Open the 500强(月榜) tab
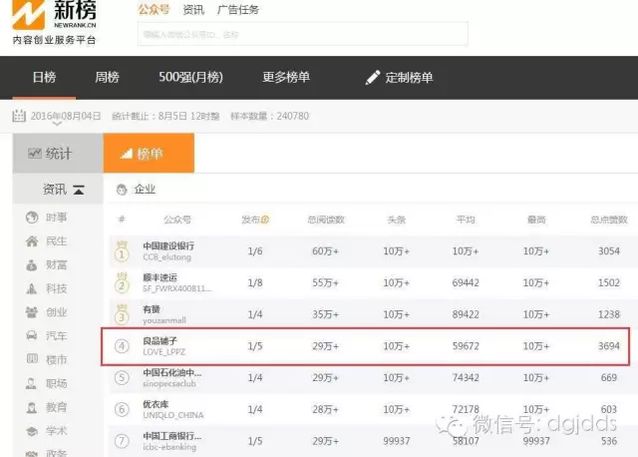Screen dimensions: 638x457 coord(190,77)
